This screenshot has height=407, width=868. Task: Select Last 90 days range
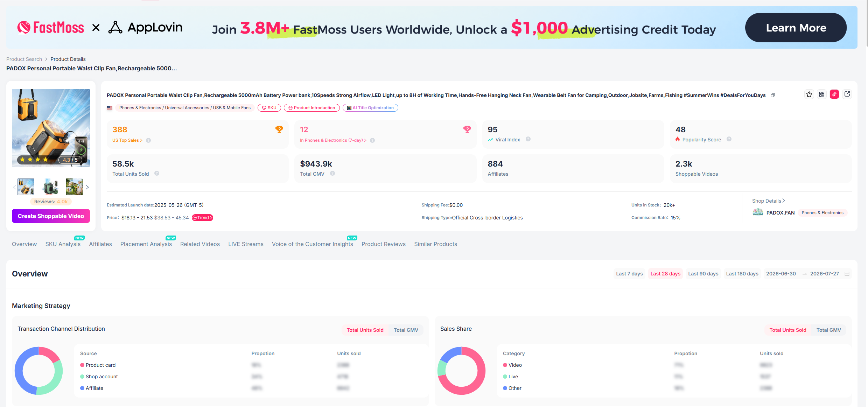703,274
